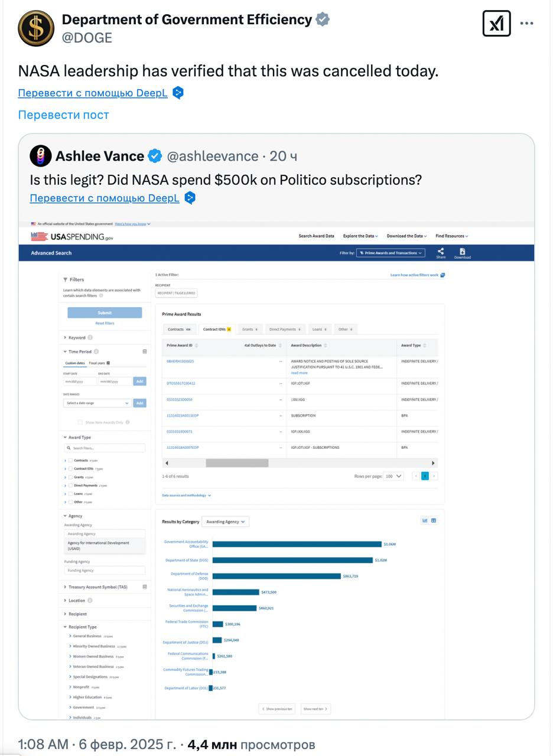This screenshot has height=756, width=553.
Task: Click the Grok xAI icon
Action: (x=496, y=24)
